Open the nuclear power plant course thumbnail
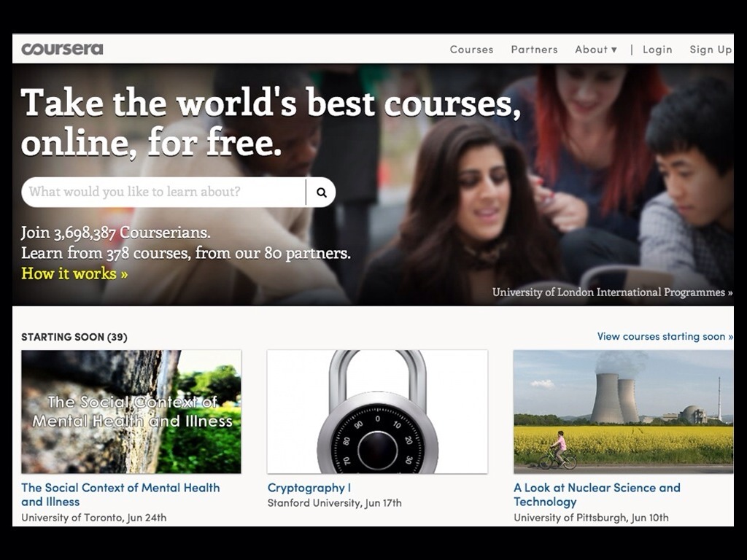Image resolution: width=747 pixels, height=560 pixels. point(623,412)
